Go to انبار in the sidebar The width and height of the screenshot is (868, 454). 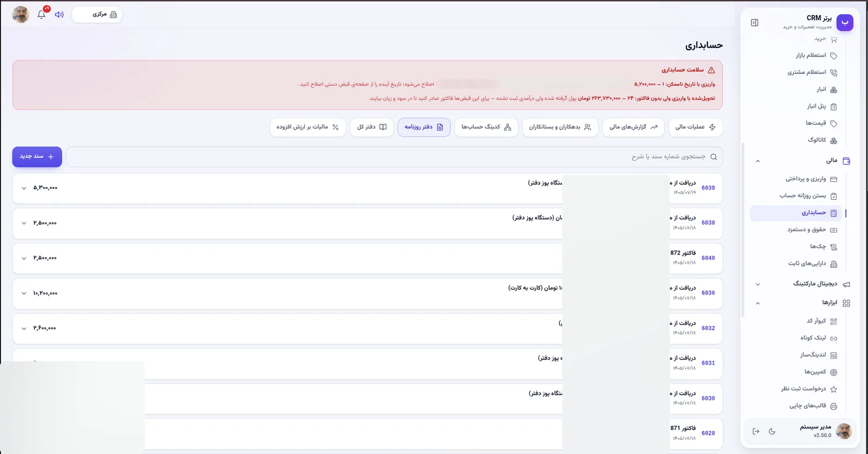(827, 90)
